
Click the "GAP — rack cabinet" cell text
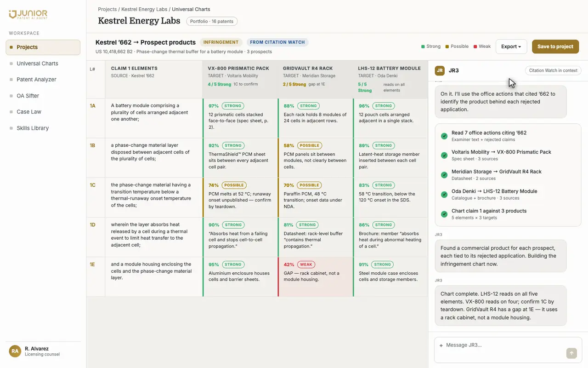click(x=311, y=276)
